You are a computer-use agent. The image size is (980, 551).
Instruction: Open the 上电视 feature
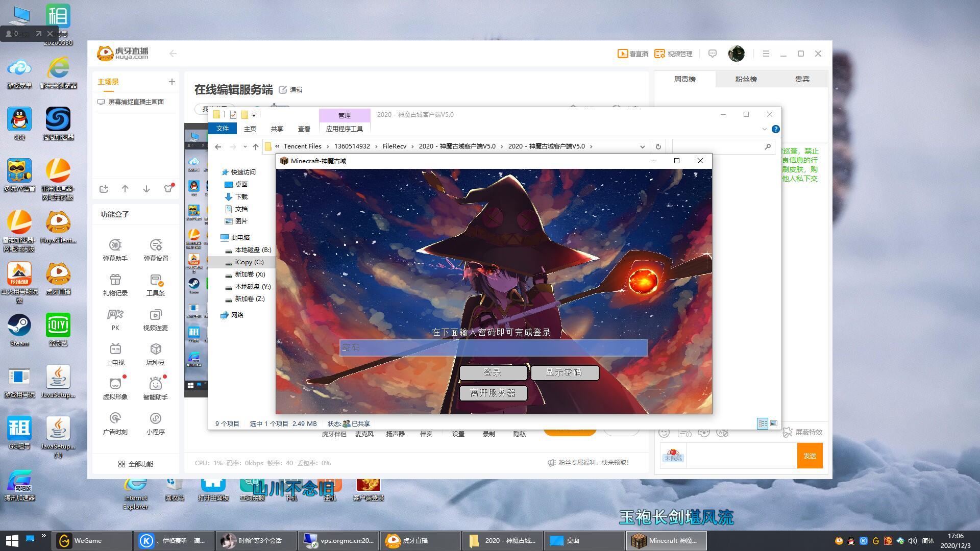[x=115, y=354]
